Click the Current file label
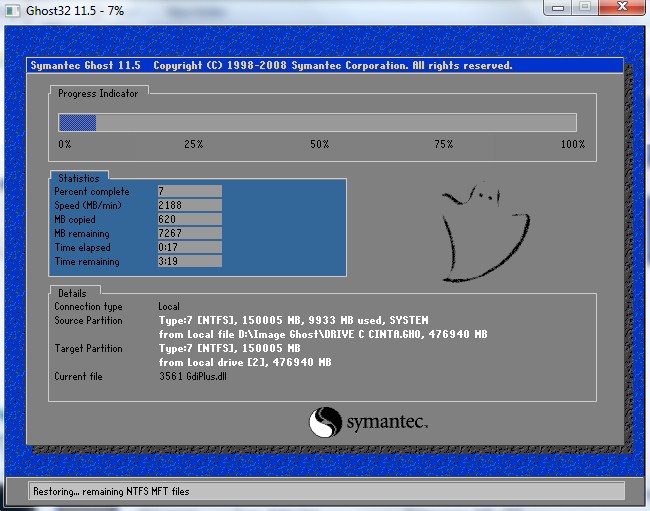 tap(78, 376)
